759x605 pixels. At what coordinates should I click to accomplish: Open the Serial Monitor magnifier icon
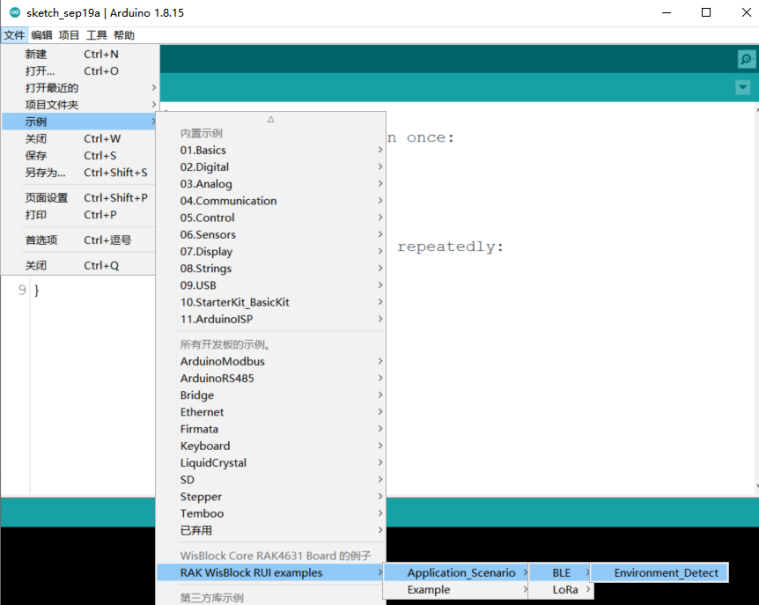point(746,59)
